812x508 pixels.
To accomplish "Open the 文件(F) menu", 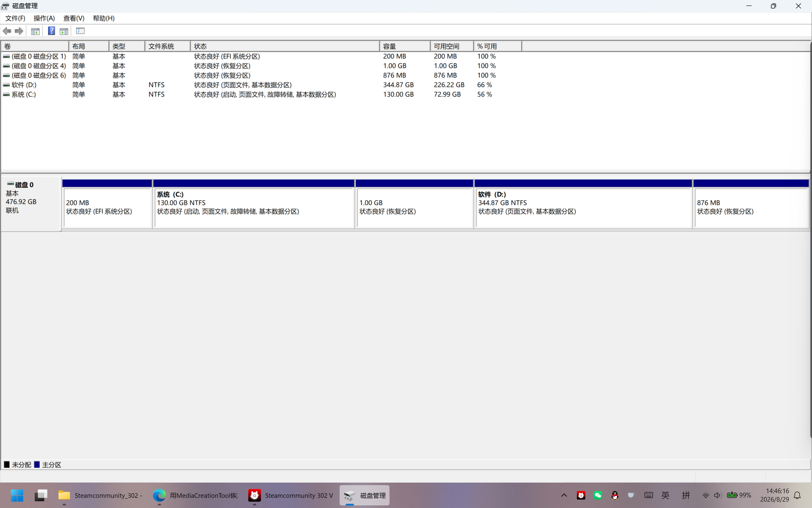I will pos(15,18).
